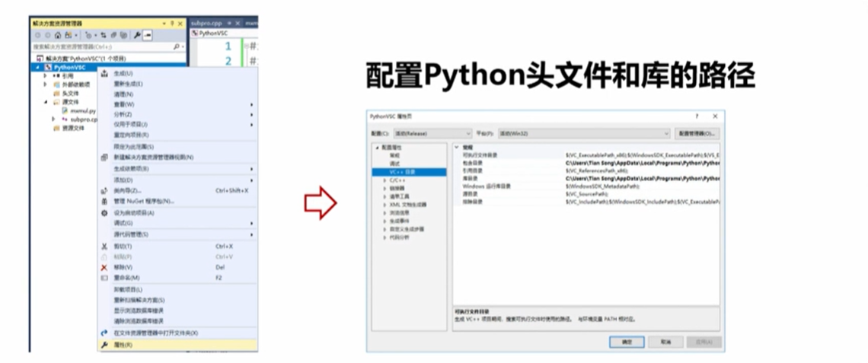Click the wrench icon beside 属性(R)
This screenshot has width=868, height=363.
[104, 345]
